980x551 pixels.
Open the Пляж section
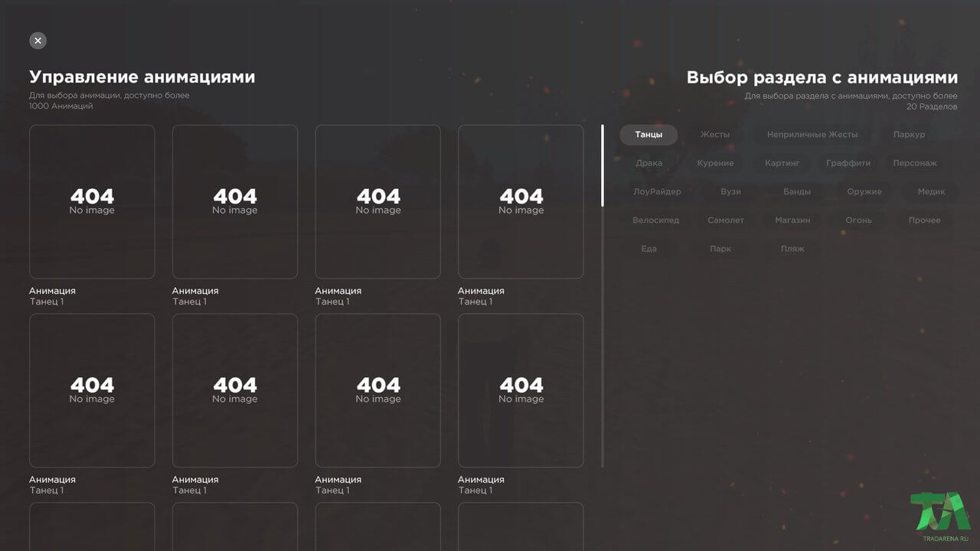click(792, 248)
